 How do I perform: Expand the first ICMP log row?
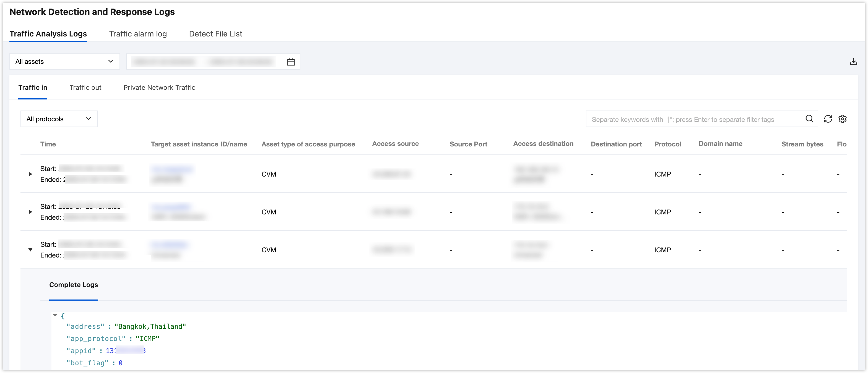click(x=30, y=174)
